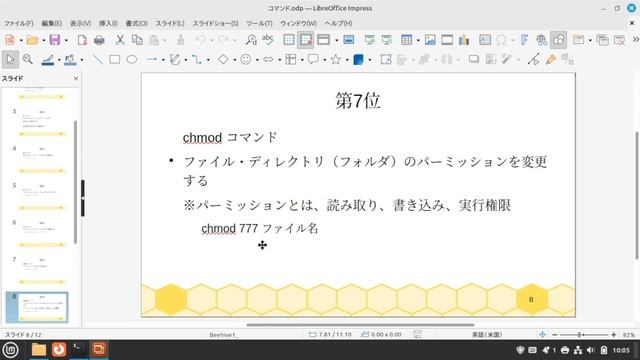The height and width of the screenshot is (360, 640).
Task: Click Export as PDF icon
Action: tap(82, 40)
